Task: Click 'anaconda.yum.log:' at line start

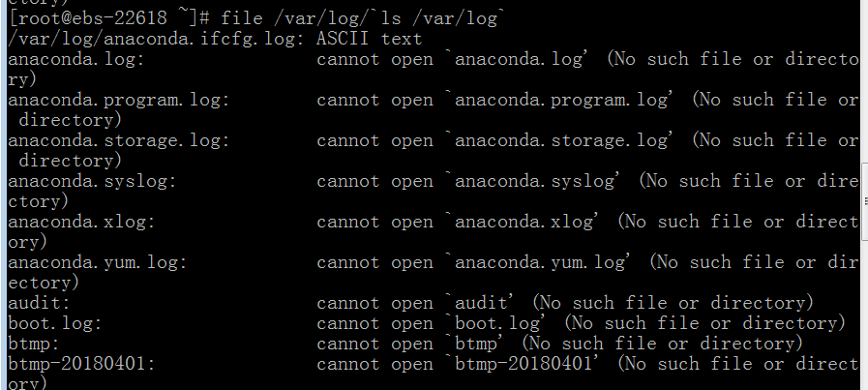Action: coord(98,262)
